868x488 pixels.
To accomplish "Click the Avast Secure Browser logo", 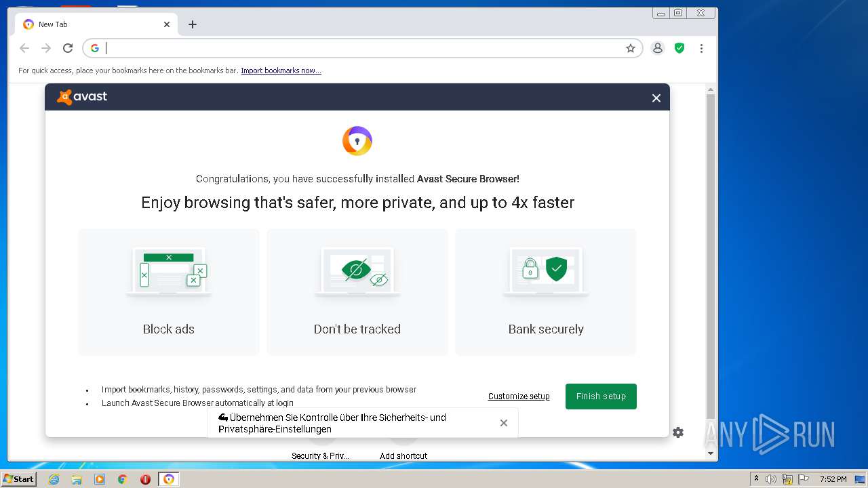I will tap(357, 141).
